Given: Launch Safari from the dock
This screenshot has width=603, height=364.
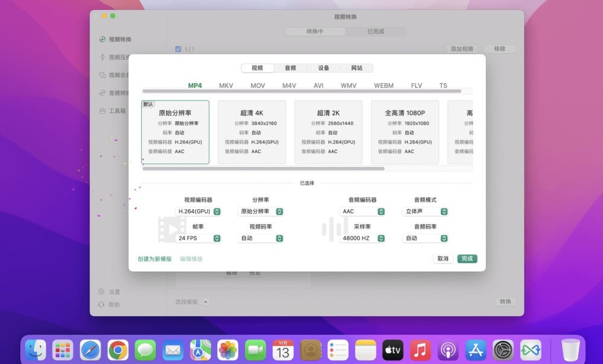Looking at the screenshot, I should coord(90,350).
